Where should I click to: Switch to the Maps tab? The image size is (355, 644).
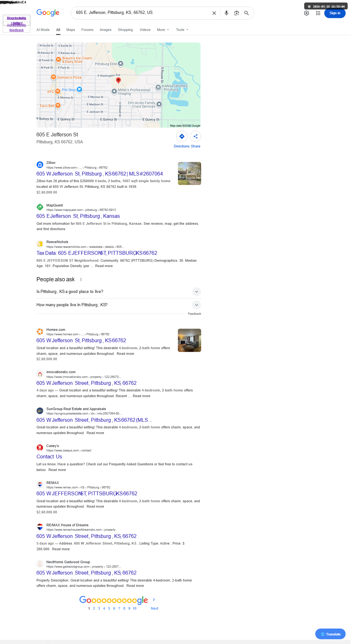click(71, 30)
